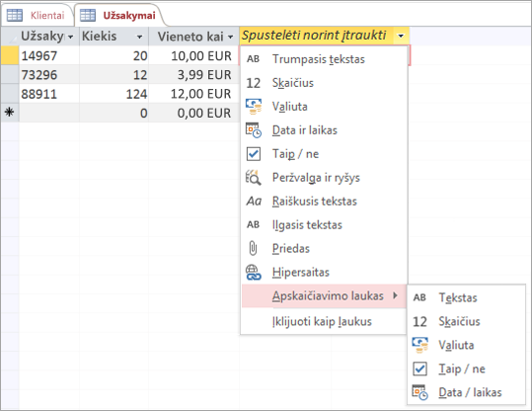Click the cell containing 14967

click(49, 55)
